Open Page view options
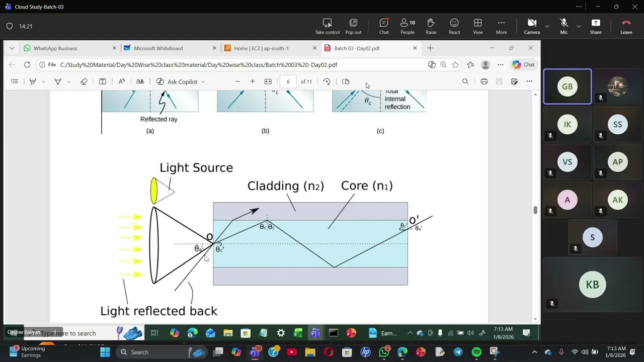644x362 pixels. click(x=346, y=81)
